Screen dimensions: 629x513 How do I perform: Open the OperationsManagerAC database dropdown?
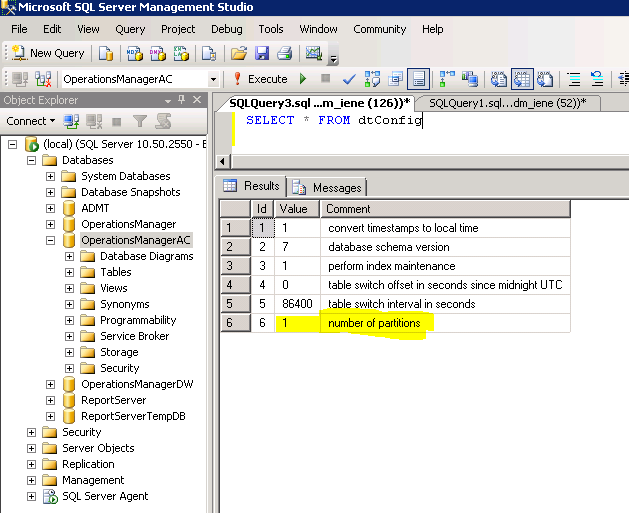tap(213, 79)
